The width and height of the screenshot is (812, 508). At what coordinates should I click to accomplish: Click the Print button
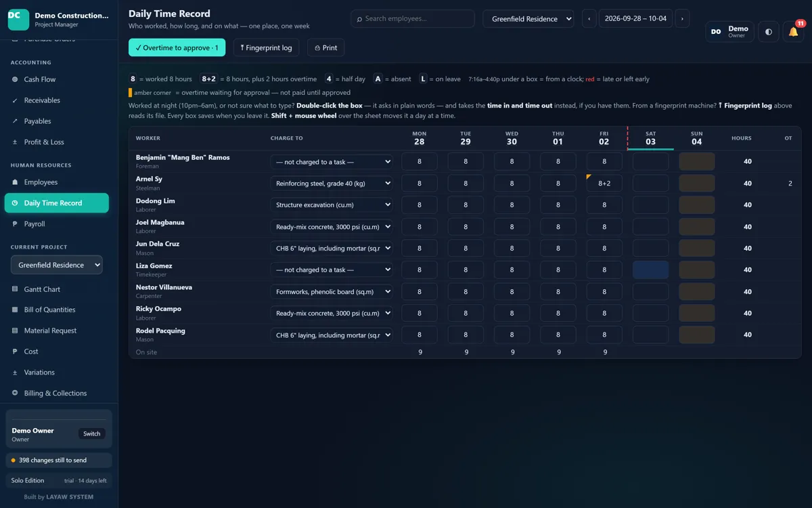coord(325,48)
